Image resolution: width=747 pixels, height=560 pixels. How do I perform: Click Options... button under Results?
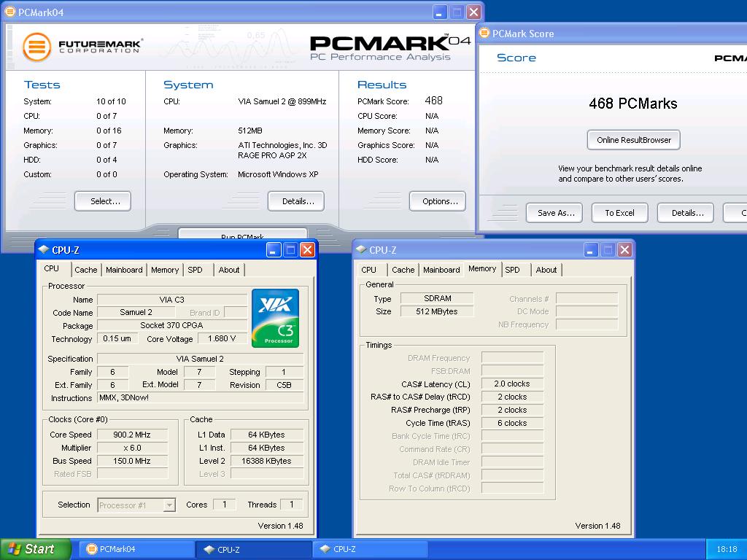[x=438, y=201]
